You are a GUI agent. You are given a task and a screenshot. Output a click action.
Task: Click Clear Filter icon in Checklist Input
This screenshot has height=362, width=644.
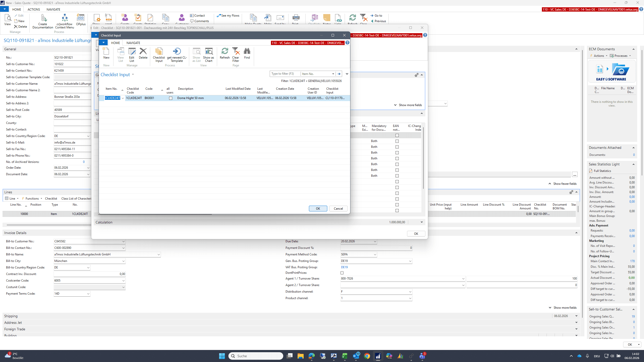[236, 55]
